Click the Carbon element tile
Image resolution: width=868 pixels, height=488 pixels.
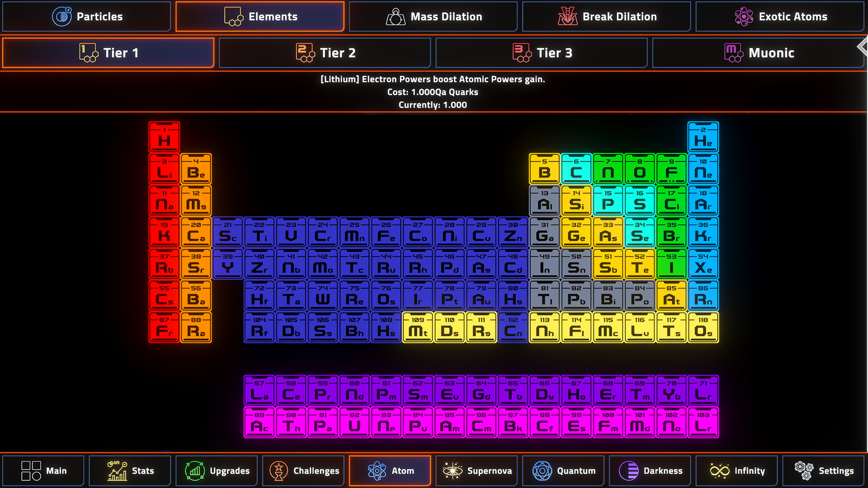(x=576, y=169)
